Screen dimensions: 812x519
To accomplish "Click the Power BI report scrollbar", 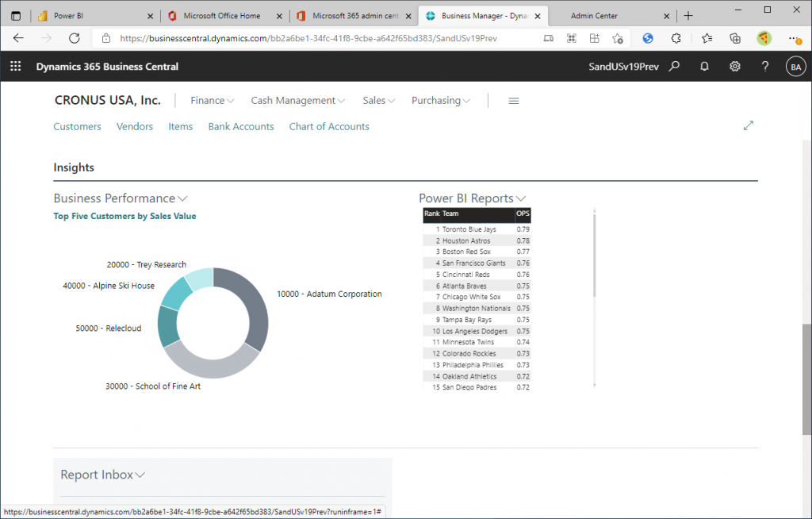I will coord(595,254).
